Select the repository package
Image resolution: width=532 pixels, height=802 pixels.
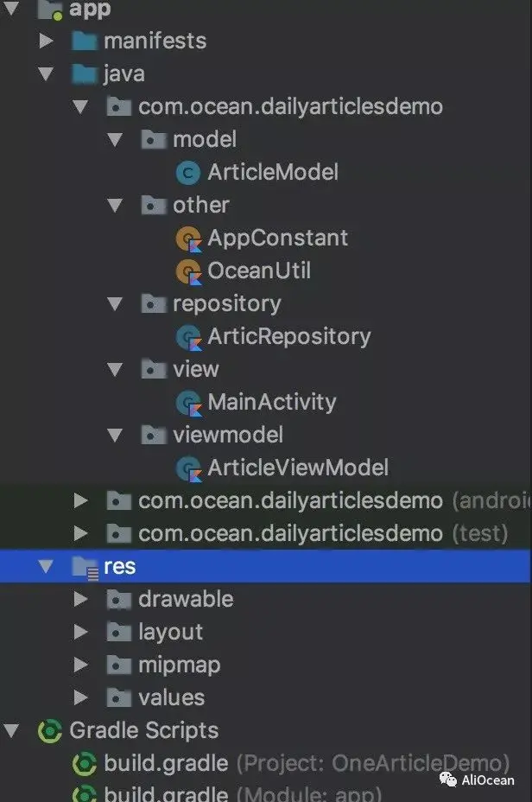(x=226, y=304)
